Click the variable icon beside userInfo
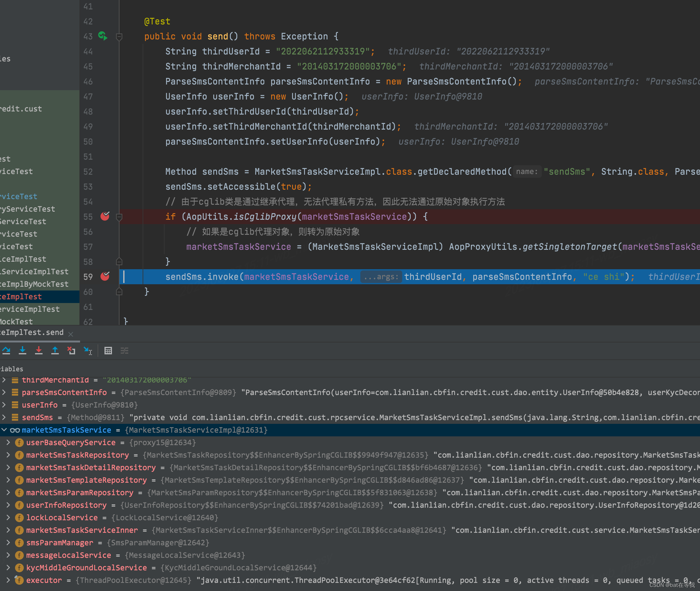This screenshot has width=700, height=591. click(x=15, y=405)
